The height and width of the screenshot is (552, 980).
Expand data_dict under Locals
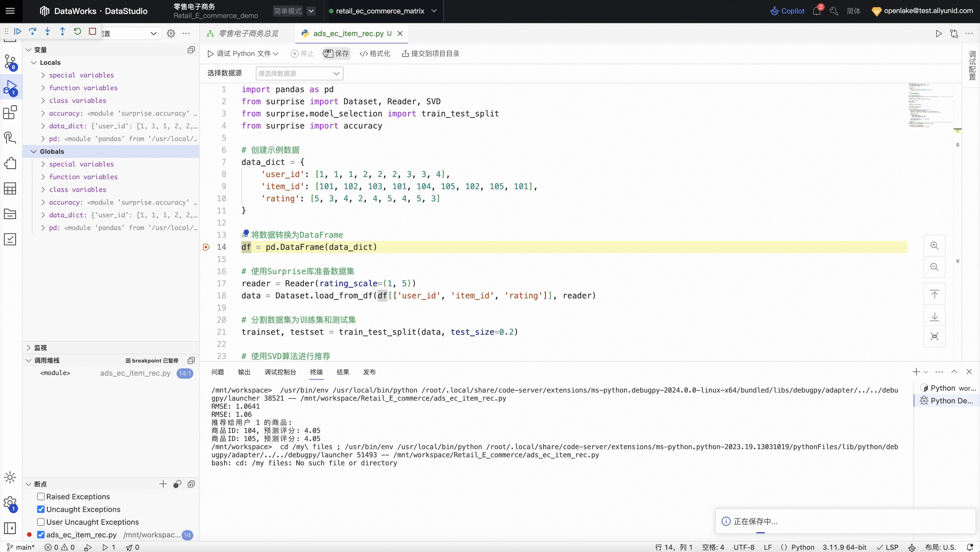[x=43, y=126]
